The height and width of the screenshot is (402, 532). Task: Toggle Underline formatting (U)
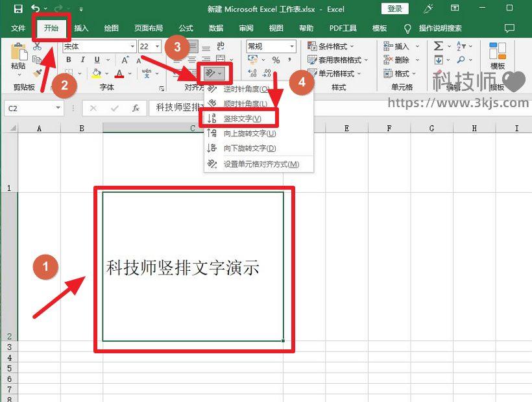pos(97,60)
